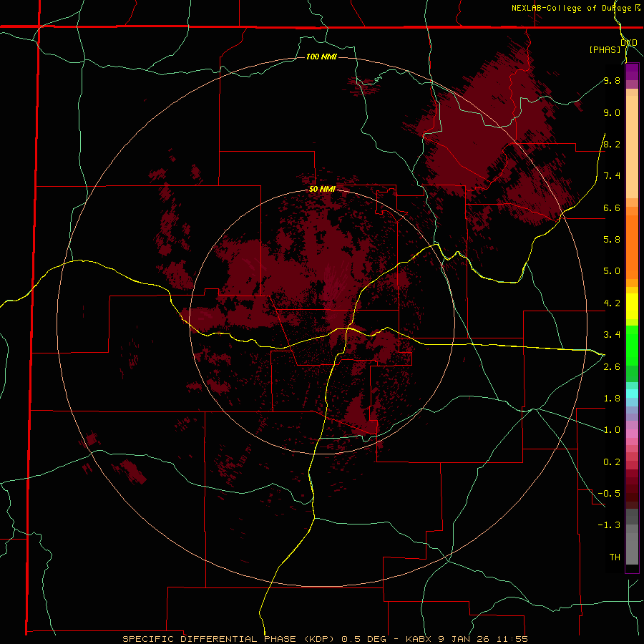The width and height of the screenshot is (644, 644).
Task: Pick the 2.6 scale label
Action: (612, 367)
